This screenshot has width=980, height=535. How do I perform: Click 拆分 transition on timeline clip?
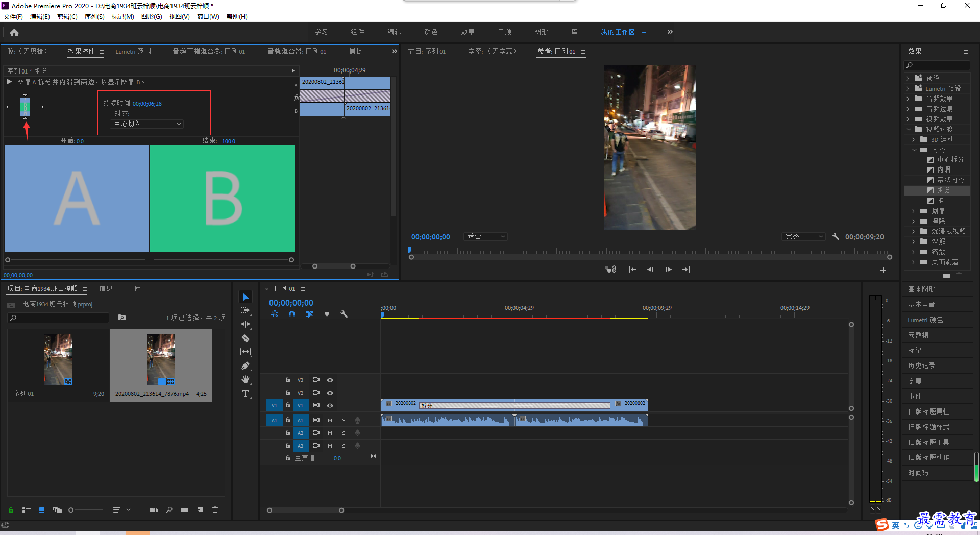(x=514, y=406)
